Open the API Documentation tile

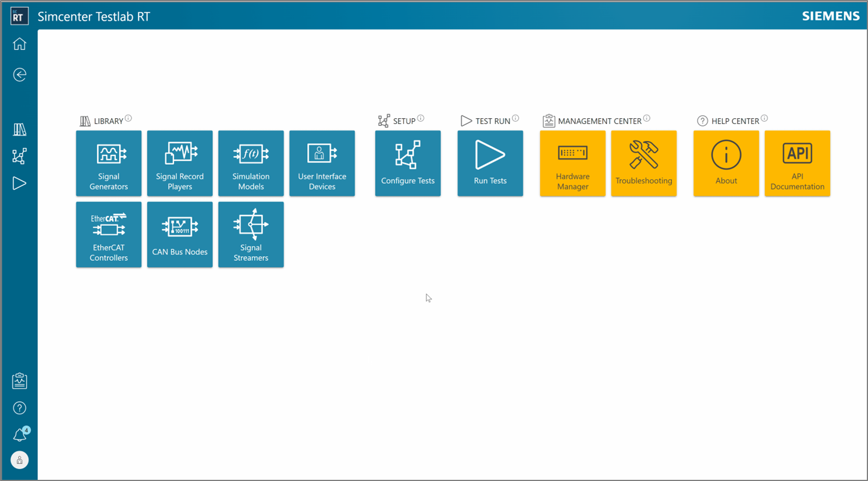pos(797,163)
